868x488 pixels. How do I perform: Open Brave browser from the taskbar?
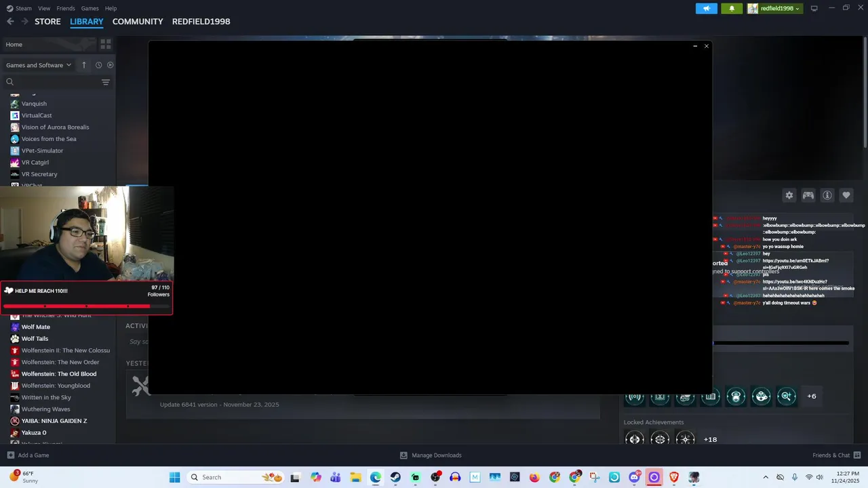point(674,477)
